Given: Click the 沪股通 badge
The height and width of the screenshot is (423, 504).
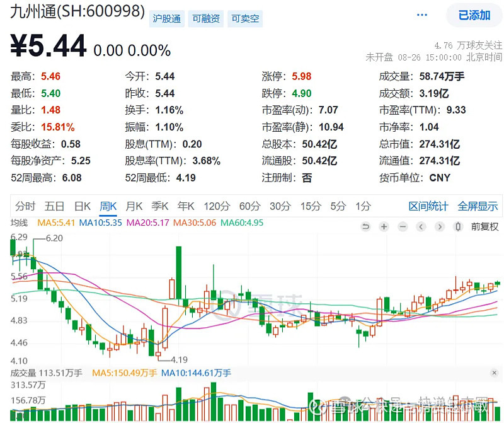Looking at the screenshot, I should coord(168,19).
